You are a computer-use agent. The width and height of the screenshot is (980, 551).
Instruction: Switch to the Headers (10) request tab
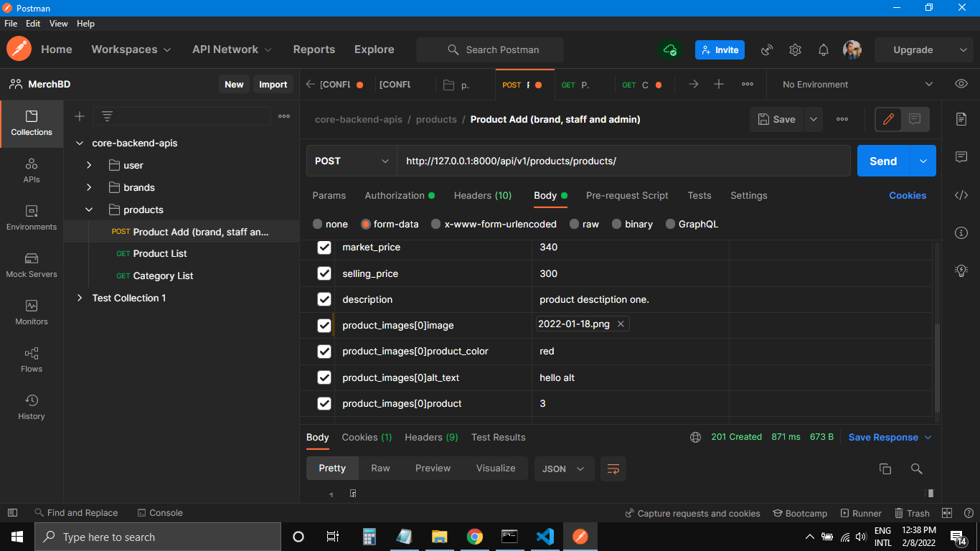pos(483,195)
